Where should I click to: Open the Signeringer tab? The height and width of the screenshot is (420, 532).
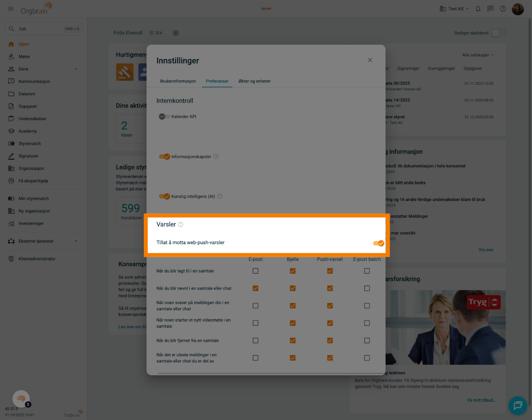pos(408,68)
